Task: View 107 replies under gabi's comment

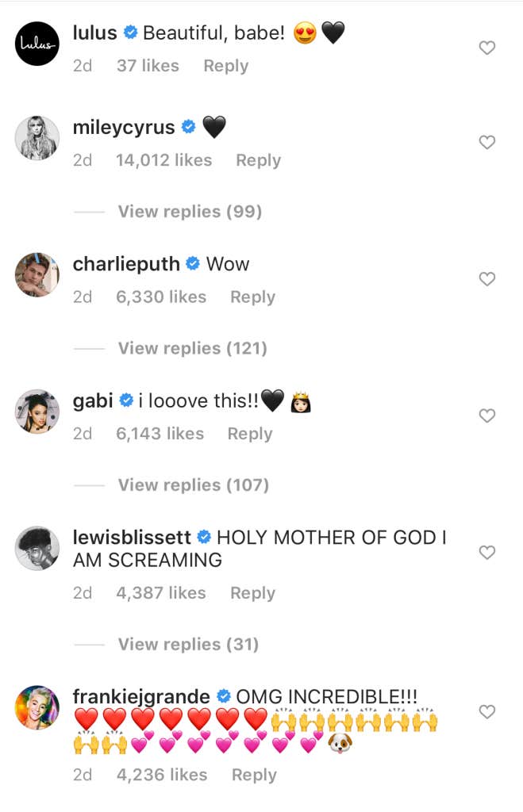Action: point(193,485)
